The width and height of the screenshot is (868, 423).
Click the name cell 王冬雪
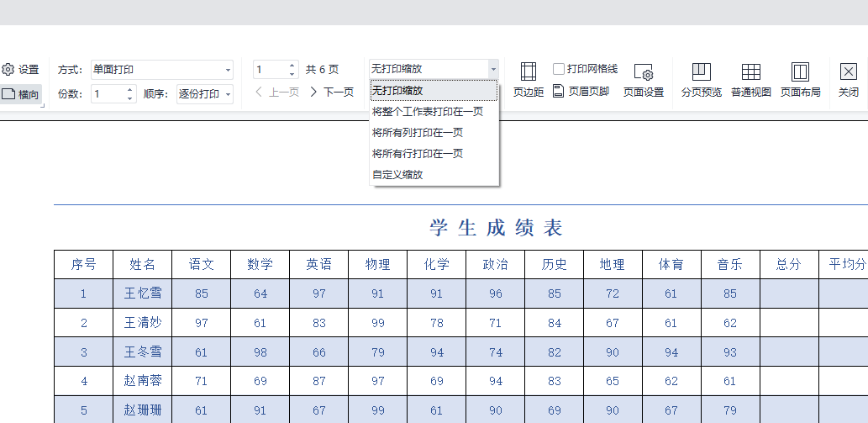pyautogui.click(x=142, y=352)
